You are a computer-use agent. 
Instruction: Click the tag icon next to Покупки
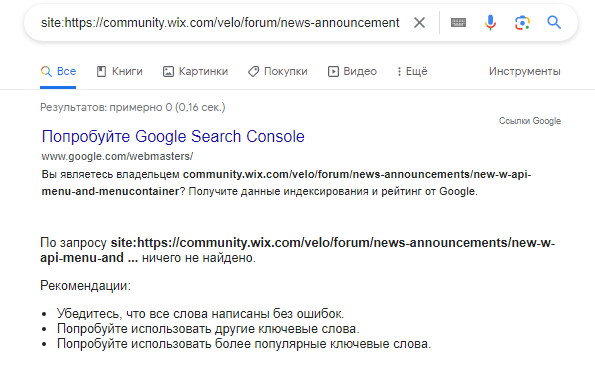pos(253,71)
